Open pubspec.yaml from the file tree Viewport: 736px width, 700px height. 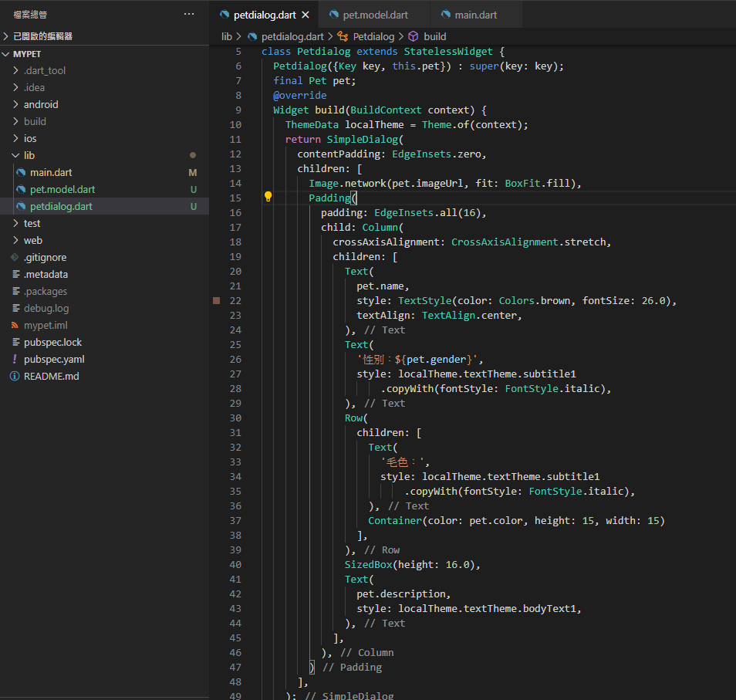54,359
